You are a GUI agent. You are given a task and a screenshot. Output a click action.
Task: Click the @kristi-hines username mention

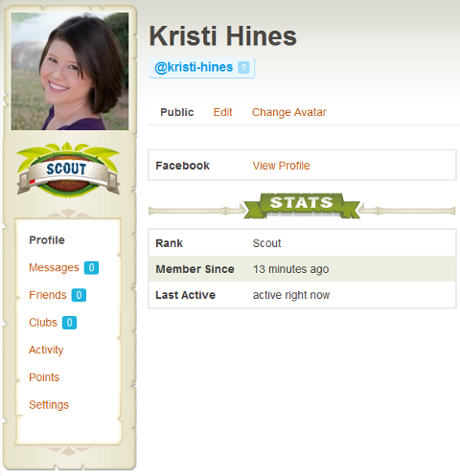tap(194, 67)
